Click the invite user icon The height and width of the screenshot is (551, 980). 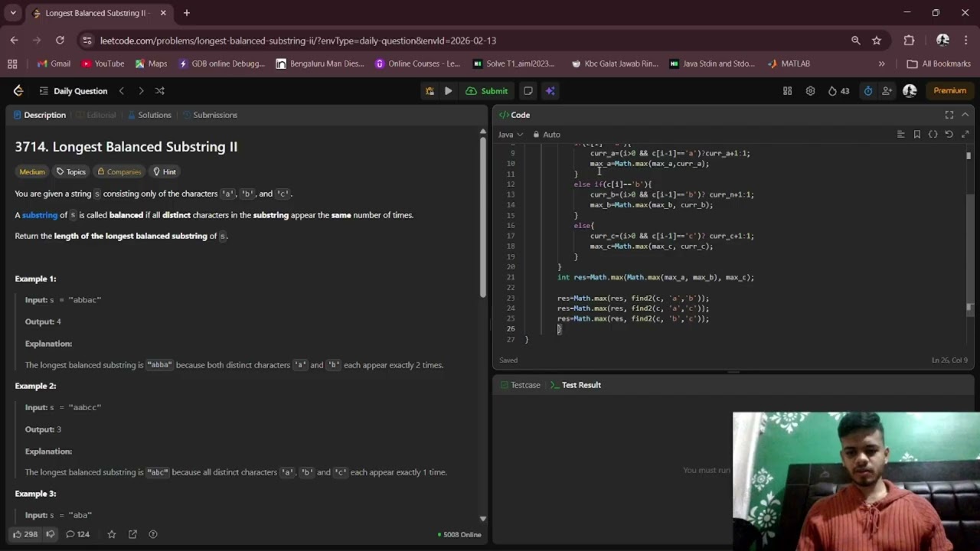click(887, 91)
